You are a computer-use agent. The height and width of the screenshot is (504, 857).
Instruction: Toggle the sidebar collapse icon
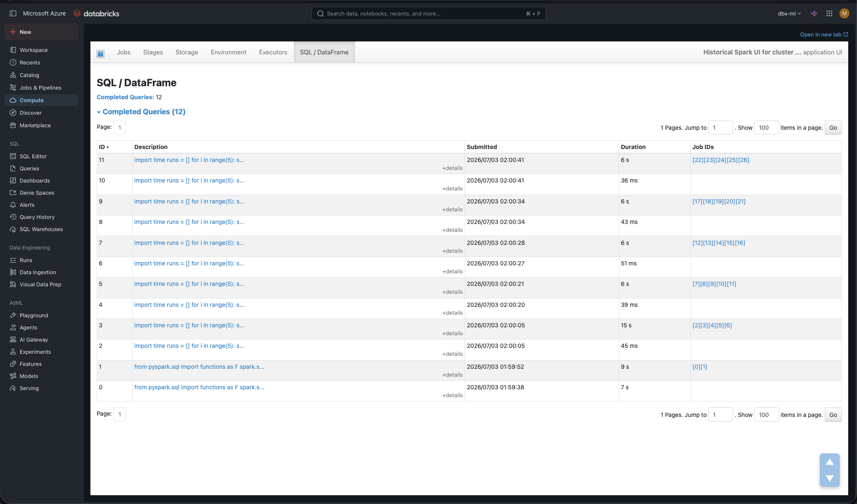[13, 13]
